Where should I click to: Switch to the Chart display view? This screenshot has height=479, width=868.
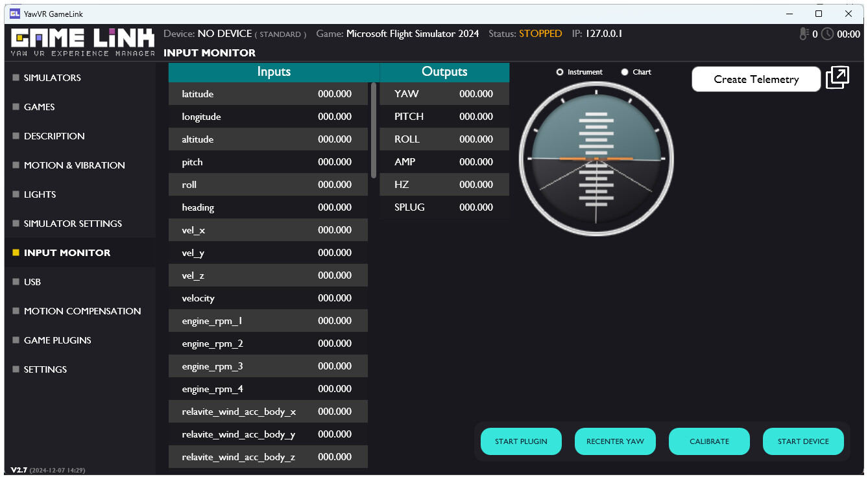click(x=624, y=72)
